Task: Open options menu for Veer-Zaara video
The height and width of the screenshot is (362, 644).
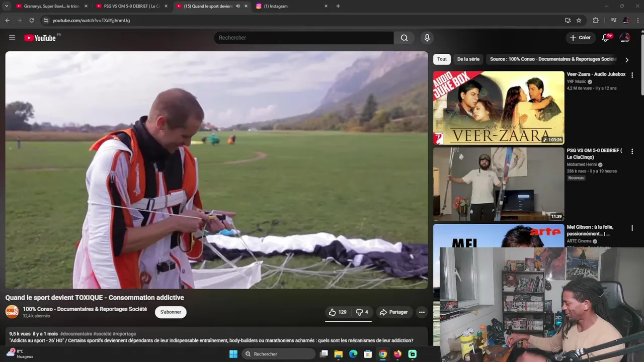Action: point(632,75)
